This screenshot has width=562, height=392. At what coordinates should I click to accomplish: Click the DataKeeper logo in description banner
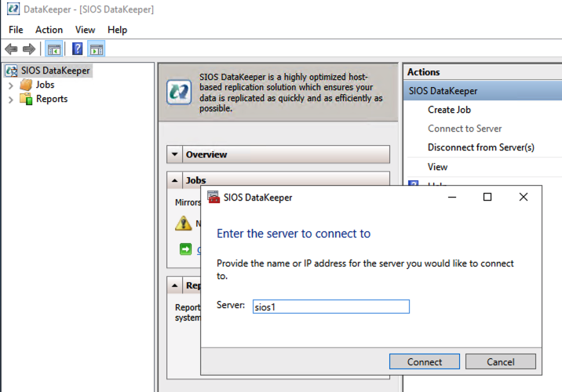click(x=179, y=92)
